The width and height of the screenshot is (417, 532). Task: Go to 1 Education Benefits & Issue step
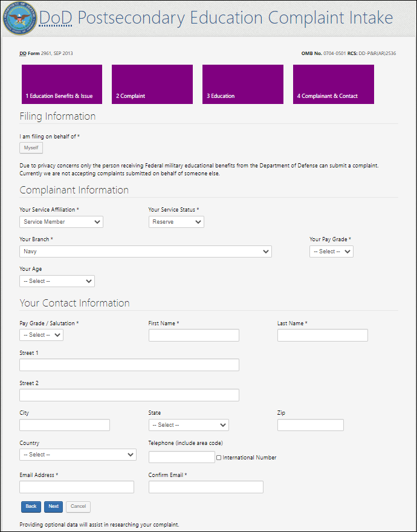[62, 84]
